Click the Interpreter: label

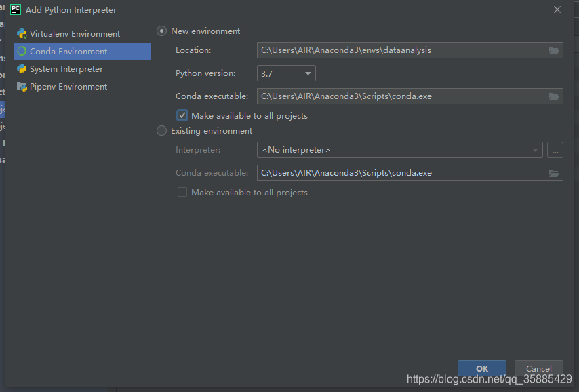coord(198,150)
